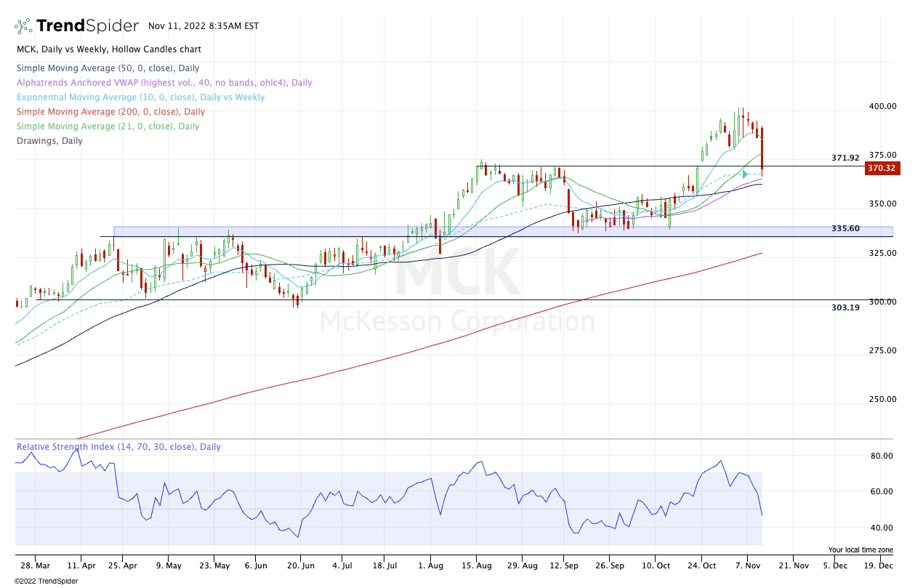Click the 28. Mar date label
The width and height of the screenshot is (915, 588).
point(35,565)
